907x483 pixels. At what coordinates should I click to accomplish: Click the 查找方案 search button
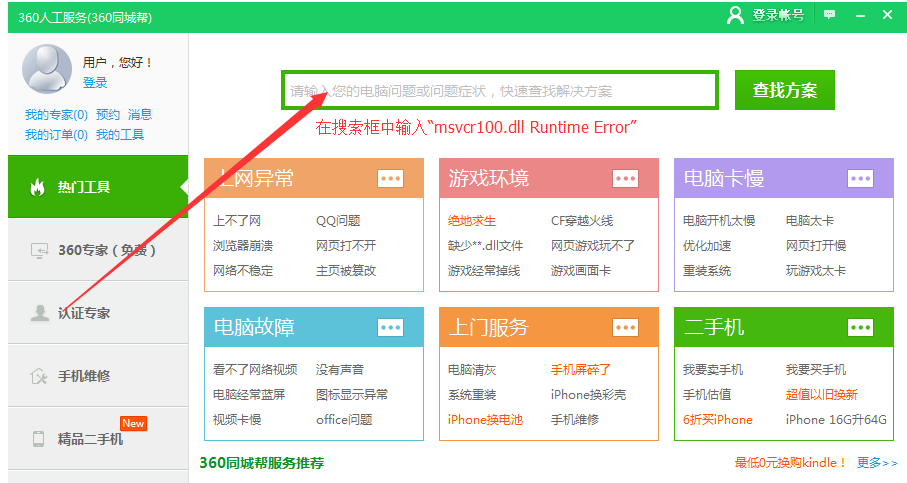point(784,90)
